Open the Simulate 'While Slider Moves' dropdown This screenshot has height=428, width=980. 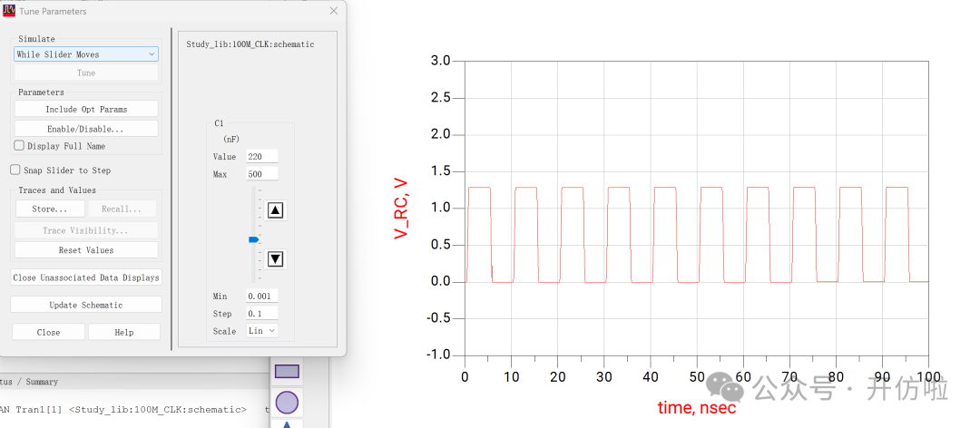click(x=86, y=54)
